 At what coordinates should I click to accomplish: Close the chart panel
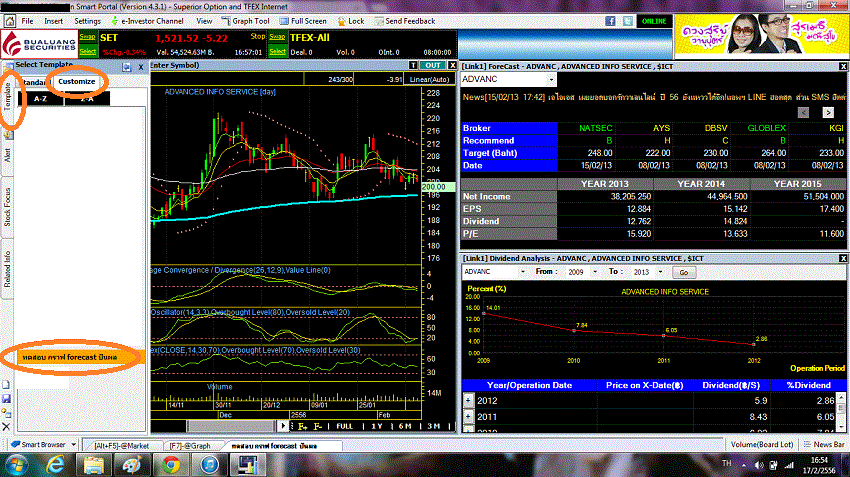[x=452, y=65]
